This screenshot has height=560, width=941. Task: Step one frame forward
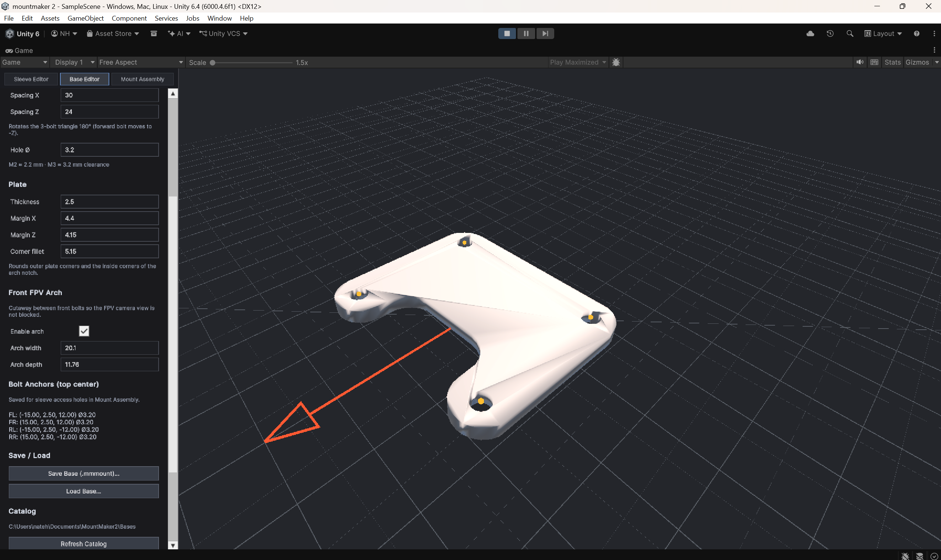pyautogui.click(x=545, y=33)
